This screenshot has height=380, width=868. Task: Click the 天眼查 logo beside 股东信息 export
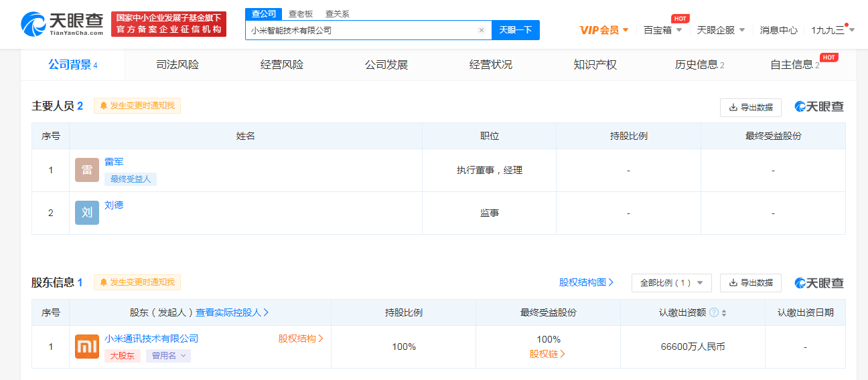pyautogui.click(x=819, y=283)
